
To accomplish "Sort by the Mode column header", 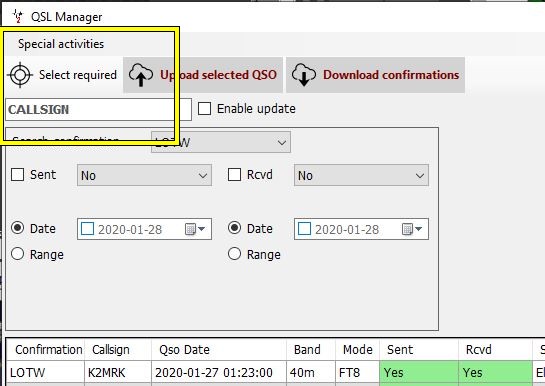I will [357, 350].
